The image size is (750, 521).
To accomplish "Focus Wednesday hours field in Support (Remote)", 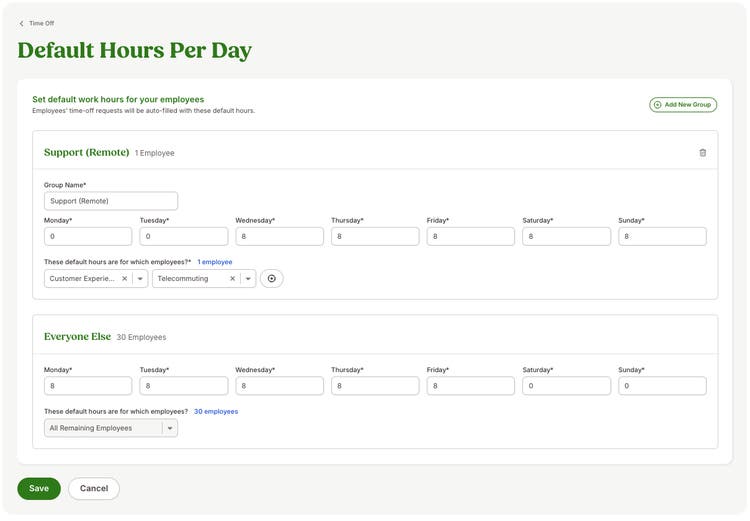I will [x=279, y=236].
